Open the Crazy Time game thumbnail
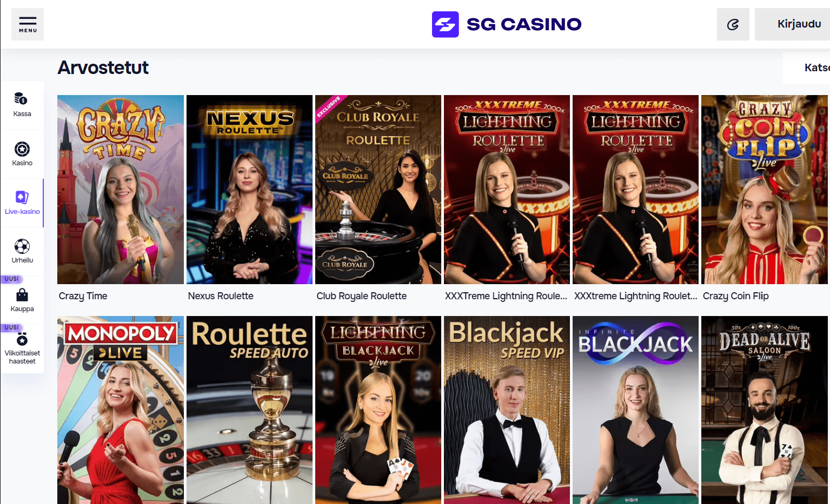830x504 pixels. (121, 190)
